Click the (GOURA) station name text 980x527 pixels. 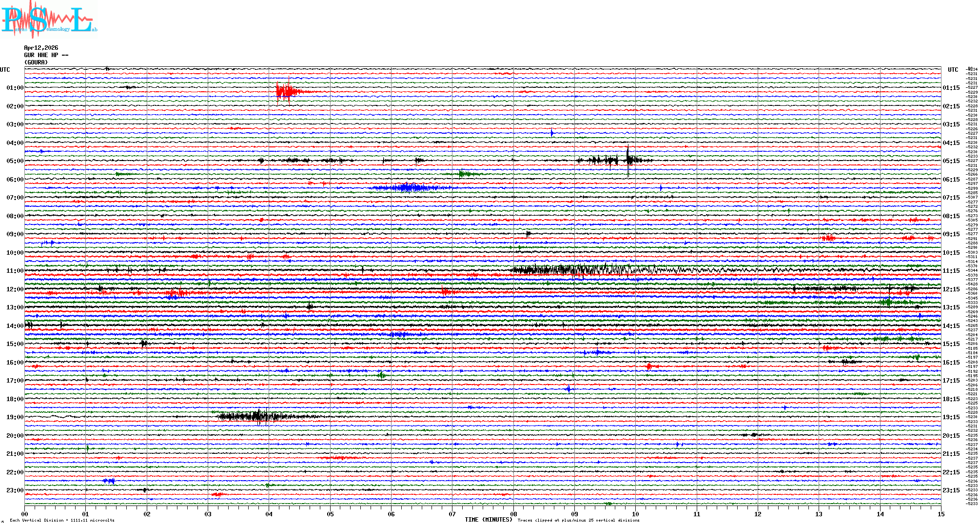click(x=36, y=62)
